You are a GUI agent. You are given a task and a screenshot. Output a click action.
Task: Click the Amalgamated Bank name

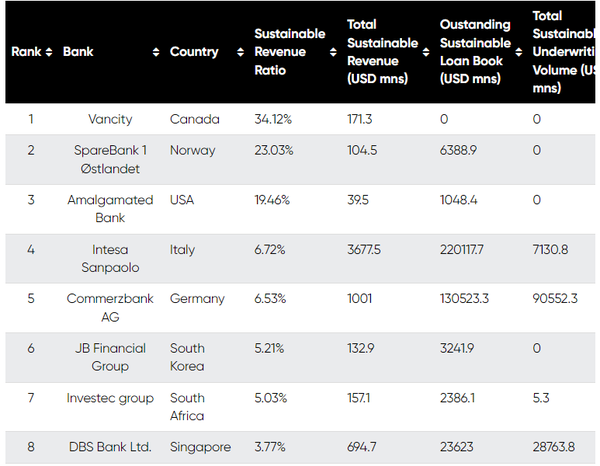(110, 209)
